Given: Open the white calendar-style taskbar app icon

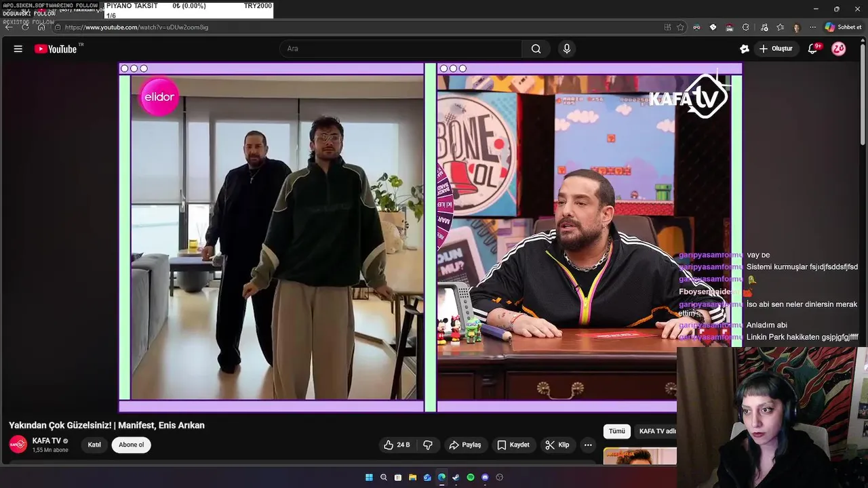Looking at the screenshot, I should coord(398,477).
